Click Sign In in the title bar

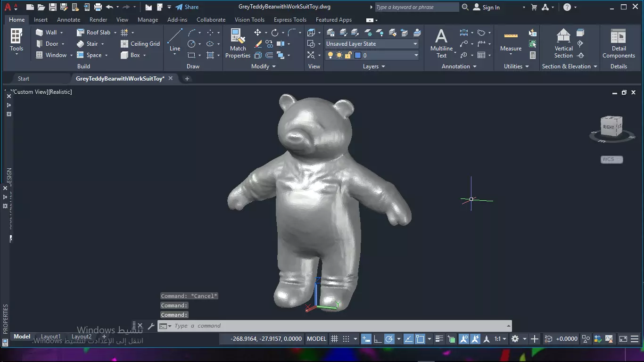(486, 7)
